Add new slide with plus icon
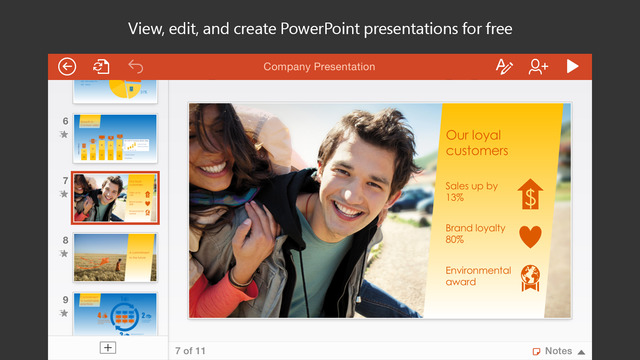 (108, 348)
